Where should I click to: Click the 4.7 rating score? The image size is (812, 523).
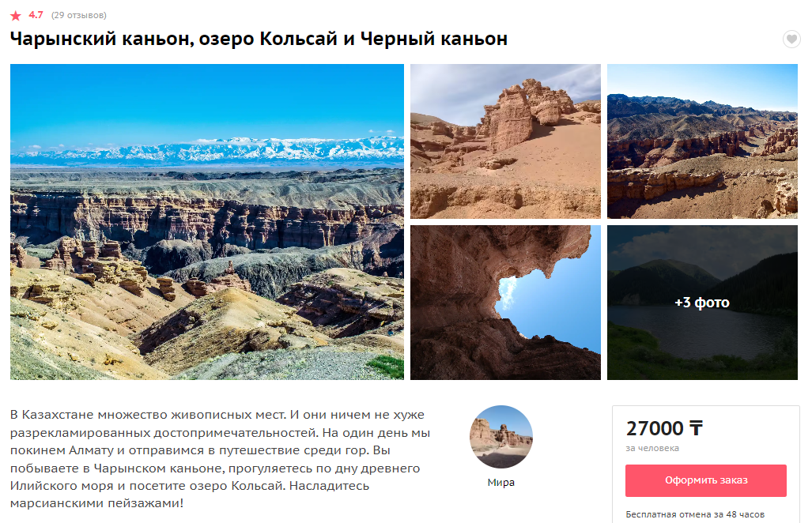coord(36,15)
